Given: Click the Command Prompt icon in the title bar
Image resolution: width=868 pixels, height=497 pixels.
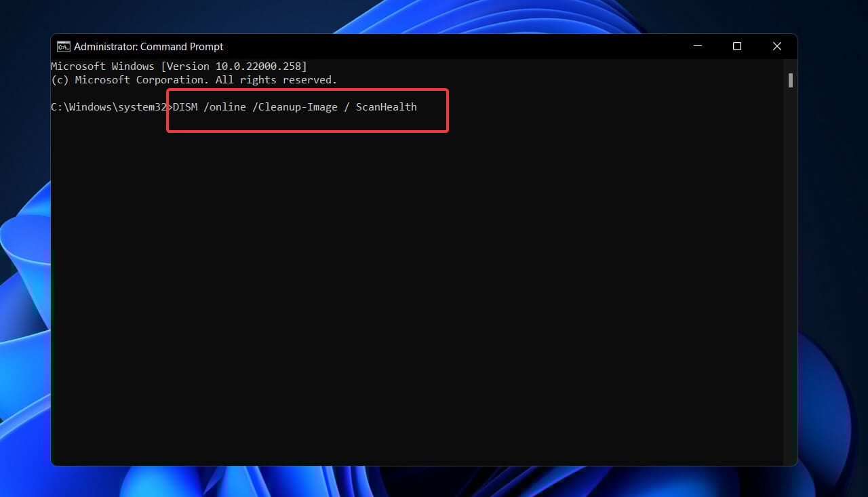Looking at the screenshot, I should [63, 46].
